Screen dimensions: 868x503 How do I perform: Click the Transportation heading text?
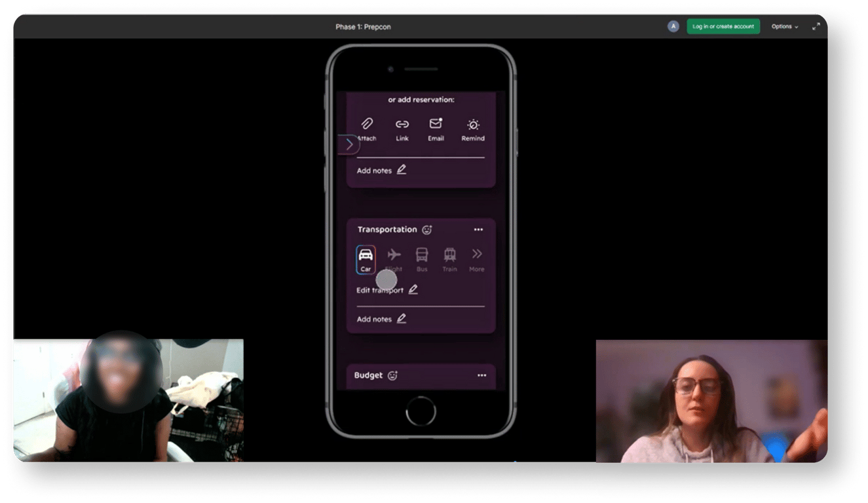point(387,230)
